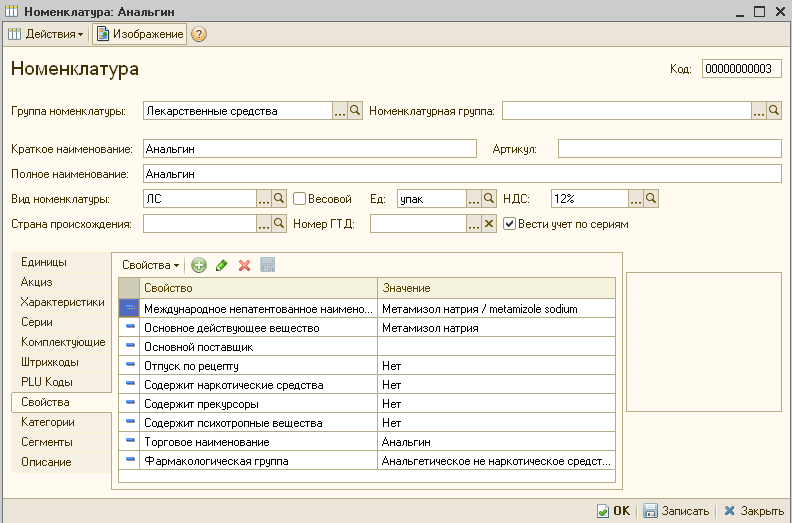792x523 pixels.
Task: Open the Действия dropdown menu
Action: [47, 34]
